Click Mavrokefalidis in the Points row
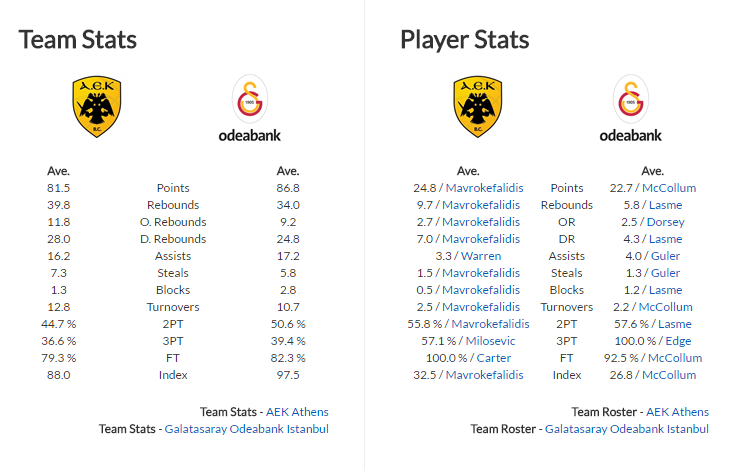 pos(481,188)
